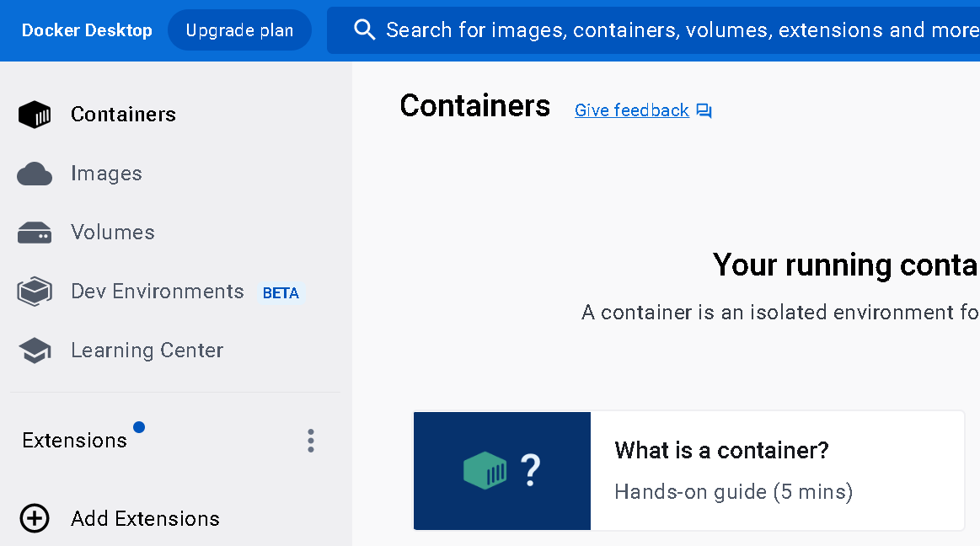Image resolution: width=980 pixels, height=546 pixels.
Task: Open the Extensions three-dot menu
Action: pos(311,441)
